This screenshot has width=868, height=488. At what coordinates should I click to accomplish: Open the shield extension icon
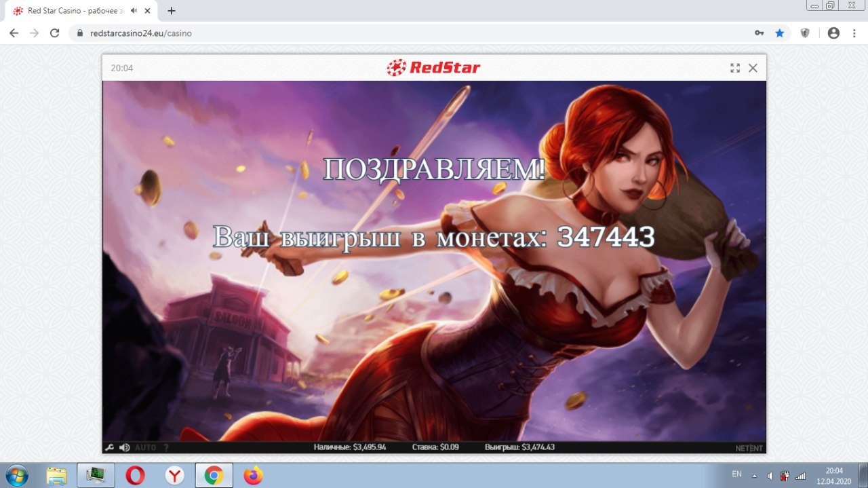805,33
